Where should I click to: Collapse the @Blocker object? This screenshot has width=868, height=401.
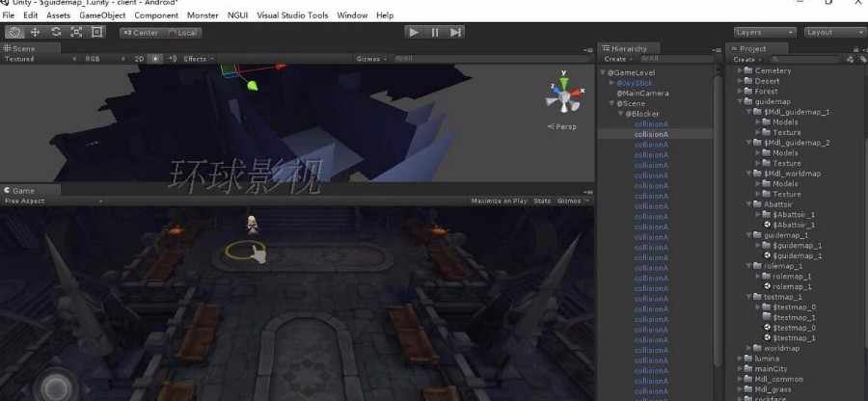pos(620,114)
